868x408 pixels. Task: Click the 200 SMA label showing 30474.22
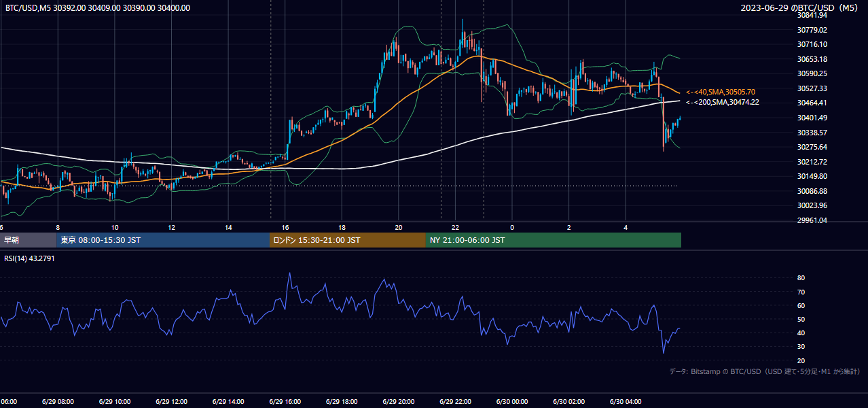click(x=723, y=102)
